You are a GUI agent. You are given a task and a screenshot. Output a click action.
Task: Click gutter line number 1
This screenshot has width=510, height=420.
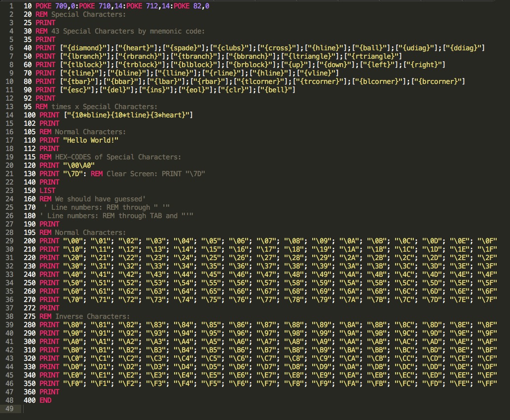(x=11, y=6)
